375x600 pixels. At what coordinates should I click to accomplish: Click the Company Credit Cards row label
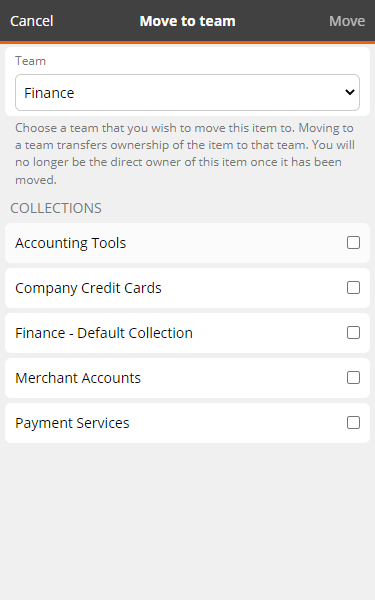[x=88, y=288]
